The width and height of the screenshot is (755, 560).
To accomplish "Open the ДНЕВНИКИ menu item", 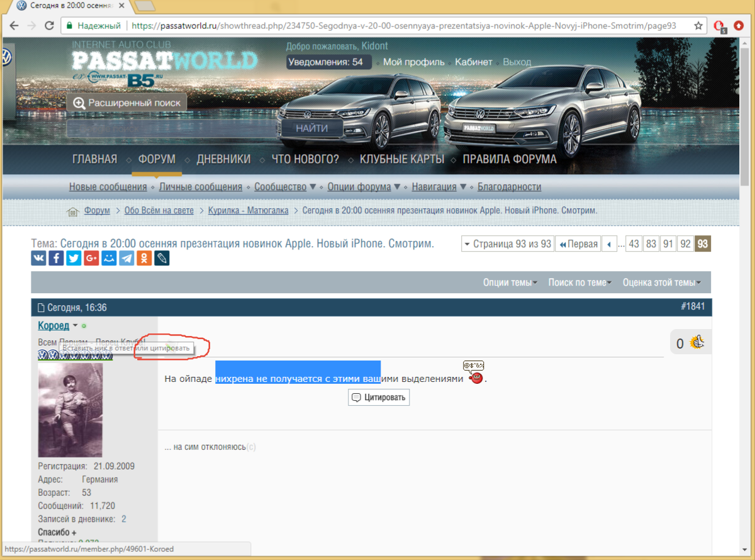I will click(x=223, y=159).
